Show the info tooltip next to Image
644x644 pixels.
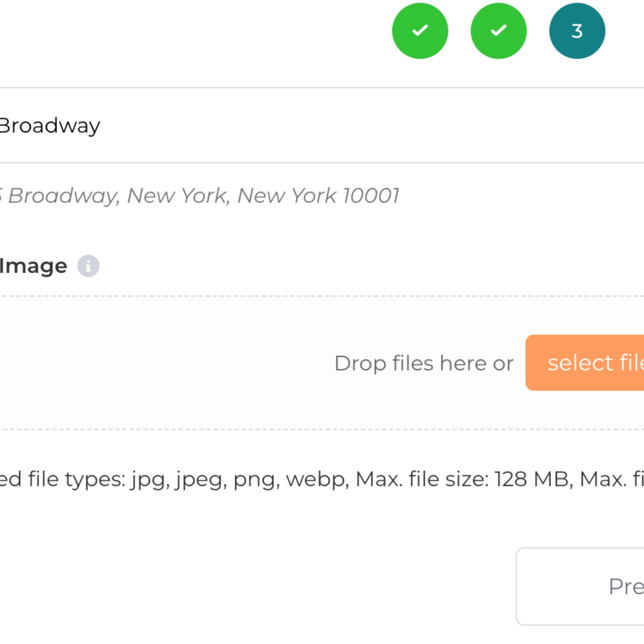click(x=88, y=266)
